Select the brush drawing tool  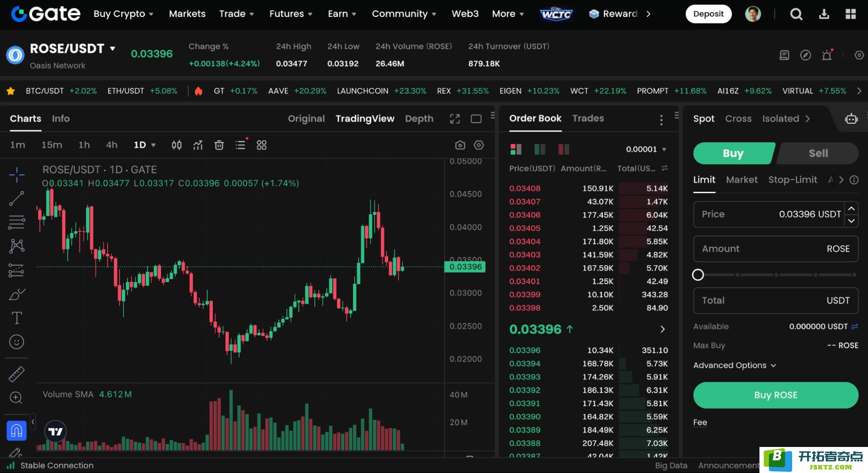coord(17,294)
